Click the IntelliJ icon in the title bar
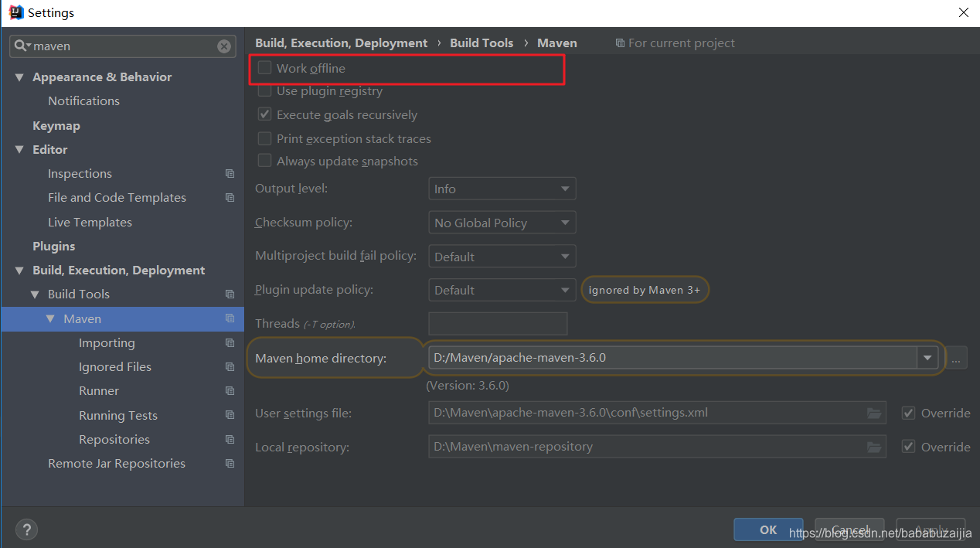Screen dimensions: 980x548 15,12
